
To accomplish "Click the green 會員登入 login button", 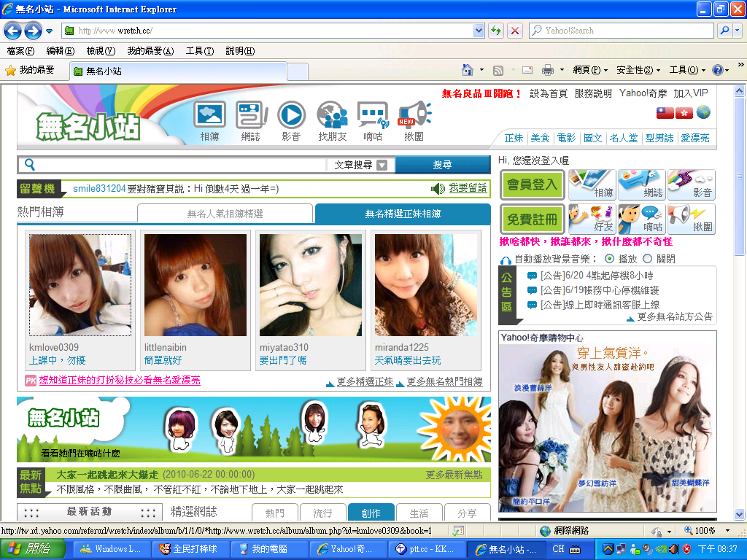I will [x=532, y=184].
